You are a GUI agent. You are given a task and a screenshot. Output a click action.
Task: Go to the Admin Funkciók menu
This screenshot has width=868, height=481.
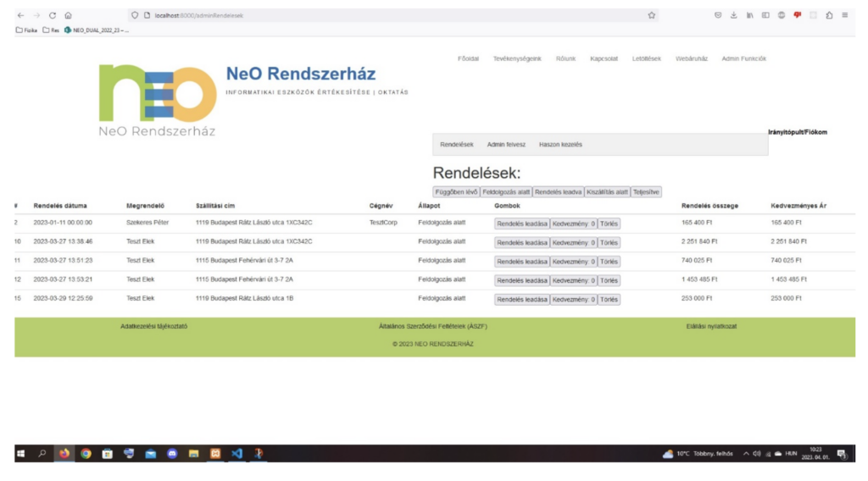pos(743,58)
